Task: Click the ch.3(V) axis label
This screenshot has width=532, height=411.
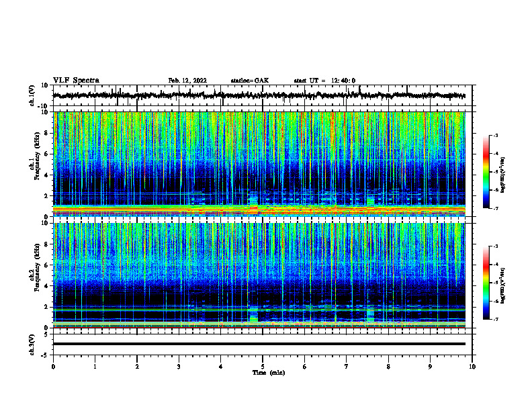Action: (32, 345)
